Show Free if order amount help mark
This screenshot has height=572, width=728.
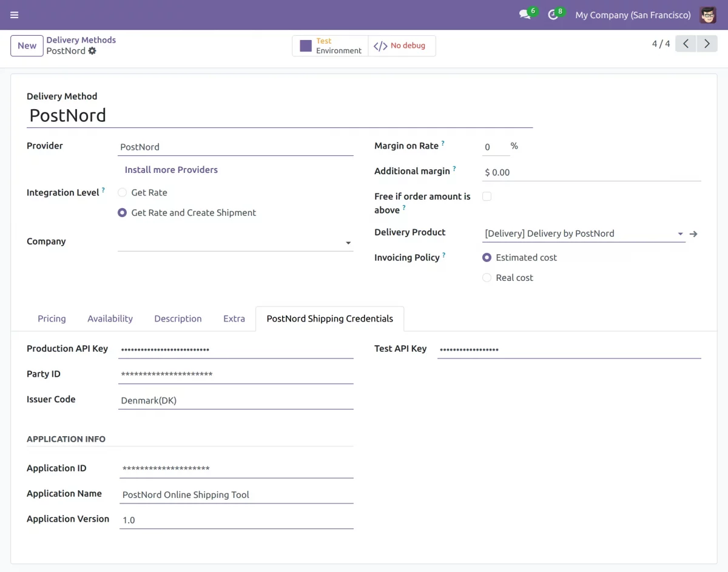[404, 207]
